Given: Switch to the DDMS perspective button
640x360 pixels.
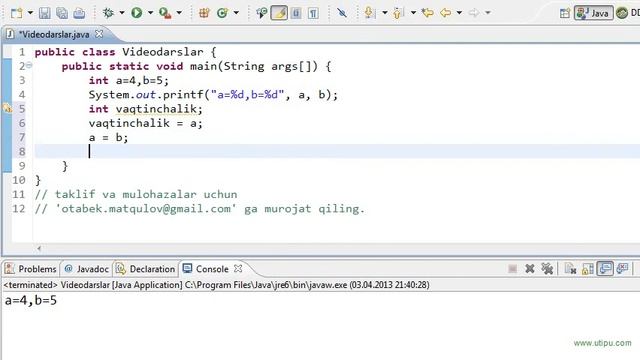Looking at the screenshot, I should (628, 13).
